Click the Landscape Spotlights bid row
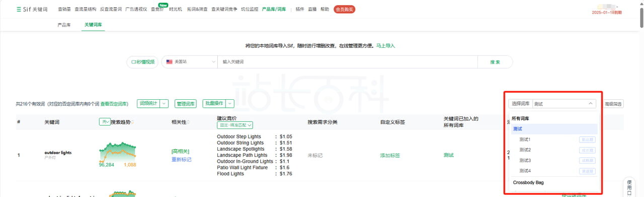 pyautogui.click(x=255, y=149)
